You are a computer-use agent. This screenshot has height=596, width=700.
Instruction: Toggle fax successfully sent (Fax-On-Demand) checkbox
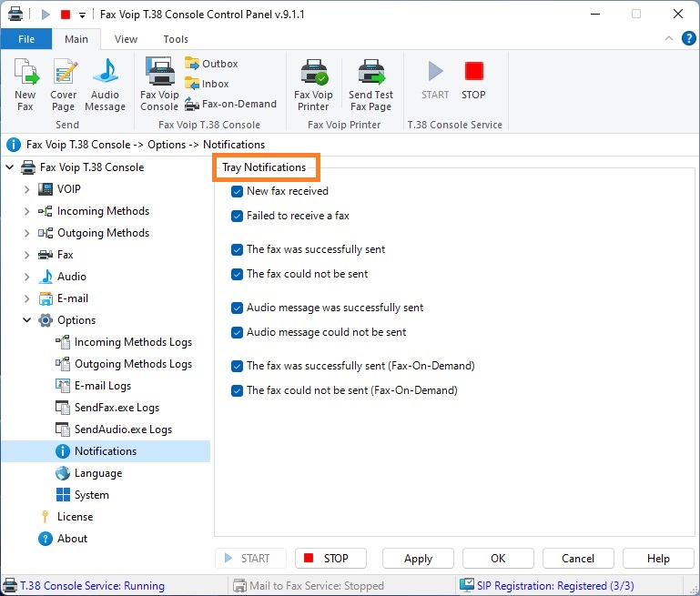click(x=237, y=367)
